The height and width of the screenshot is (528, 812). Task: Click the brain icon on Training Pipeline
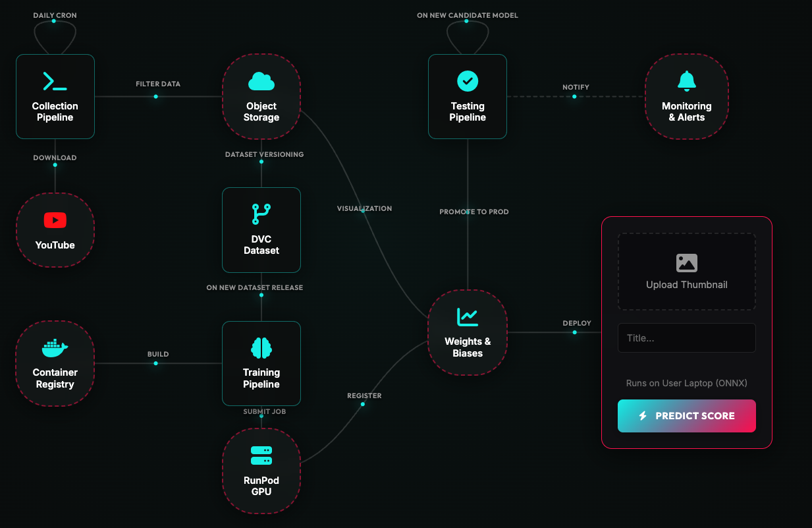coord(261,347)
